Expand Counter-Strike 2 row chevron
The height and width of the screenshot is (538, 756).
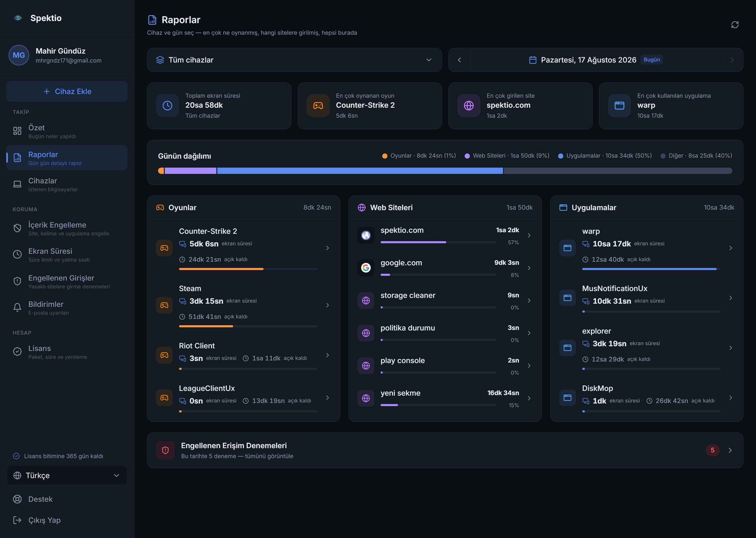[327, 248]
